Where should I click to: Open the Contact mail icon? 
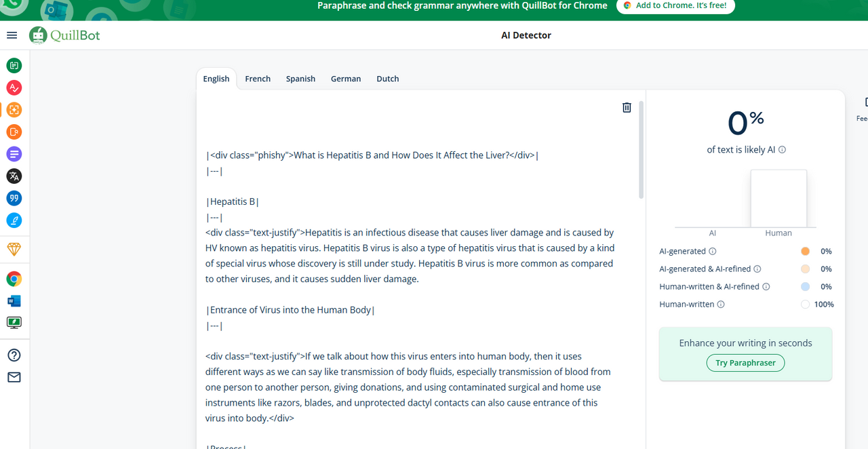tap(14, 377)
